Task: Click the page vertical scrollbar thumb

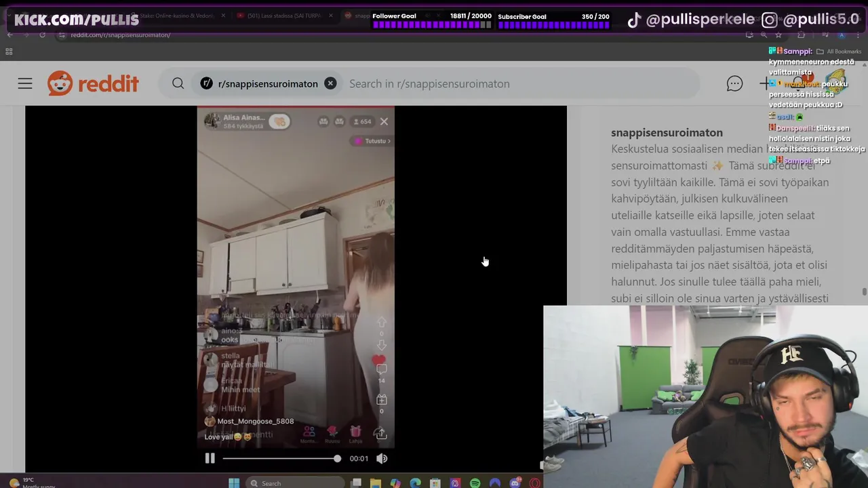Action: (864, 292)
